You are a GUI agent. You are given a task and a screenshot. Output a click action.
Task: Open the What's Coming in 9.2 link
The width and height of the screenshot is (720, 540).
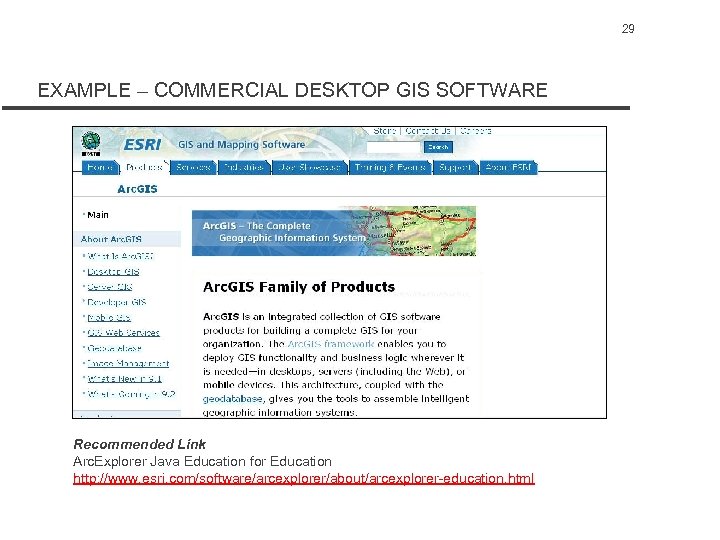tap(131, 394)
